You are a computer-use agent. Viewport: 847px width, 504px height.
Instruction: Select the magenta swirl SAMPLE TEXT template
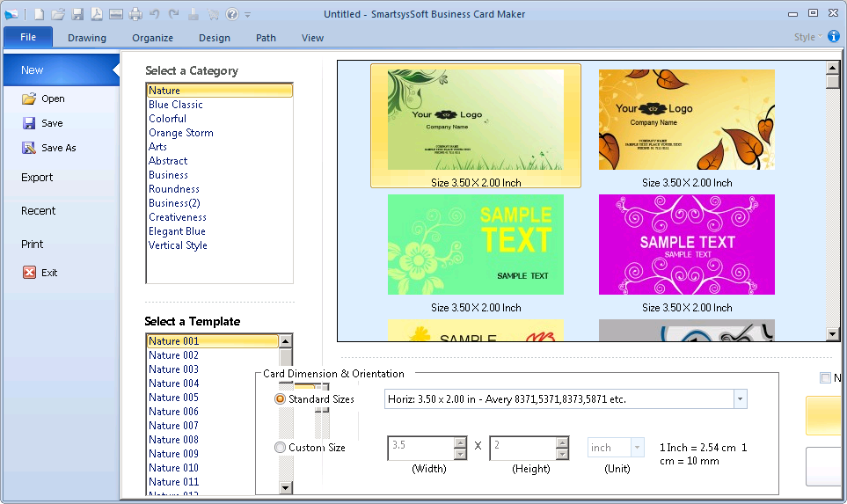click(686, 245)
